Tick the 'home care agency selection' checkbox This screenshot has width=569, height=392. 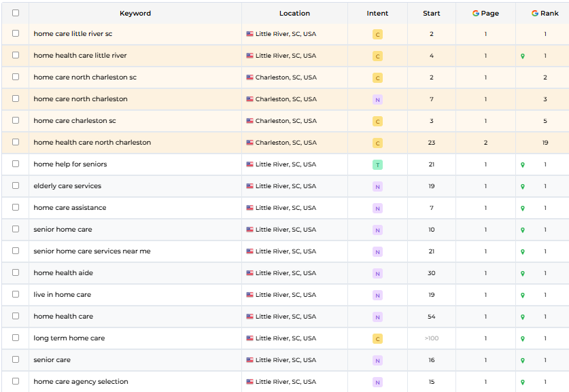pyautogui.click(x=16, y=382)
